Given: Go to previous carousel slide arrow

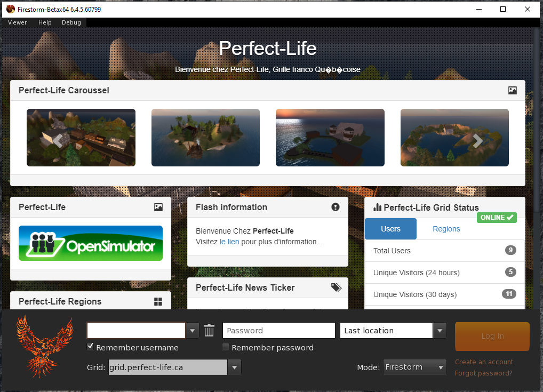Looking at the screenshot, I should [x=58, y=140].
